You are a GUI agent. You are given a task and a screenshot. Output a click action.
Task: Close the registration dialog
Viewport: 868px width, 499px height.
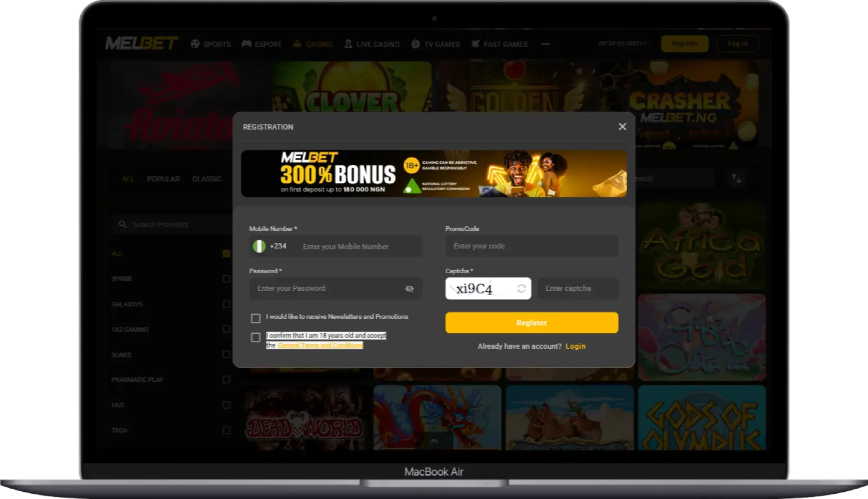pyautogui.click(x=623, y=127)
